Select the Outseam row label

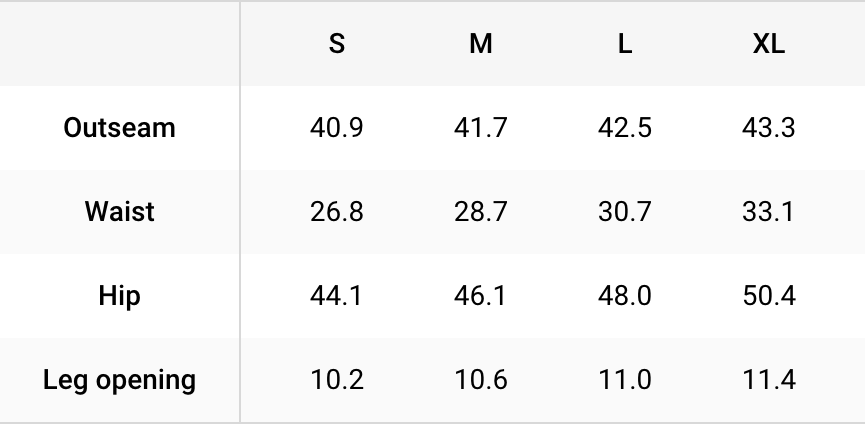[119, 128]
